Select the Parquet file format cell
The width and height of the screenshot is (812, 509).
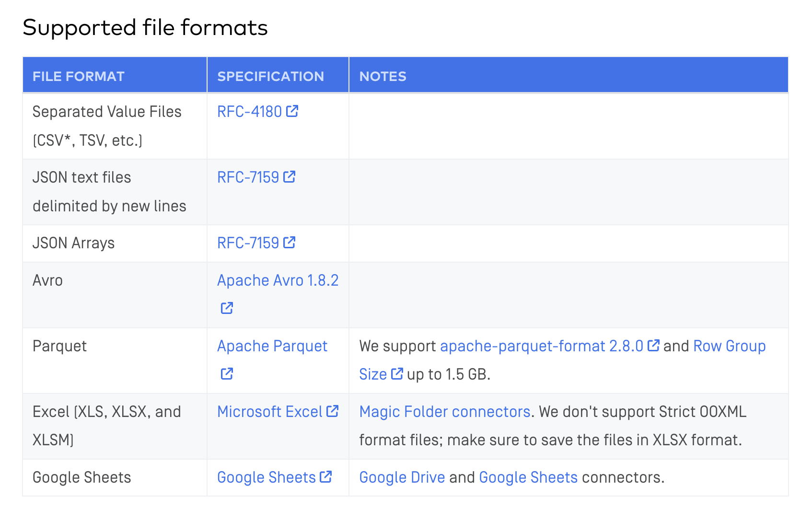(59, 346)
